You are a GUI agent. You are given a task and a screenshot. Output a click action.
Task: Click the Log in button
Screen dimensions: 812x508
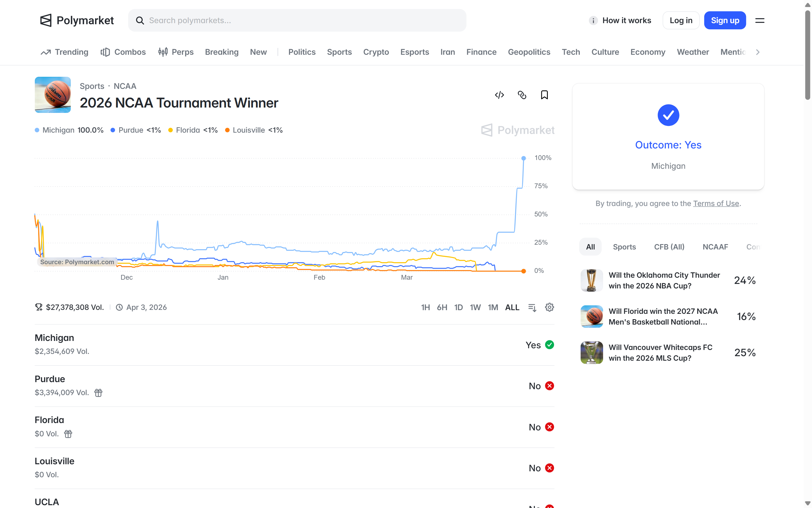(x=681, y=21)
